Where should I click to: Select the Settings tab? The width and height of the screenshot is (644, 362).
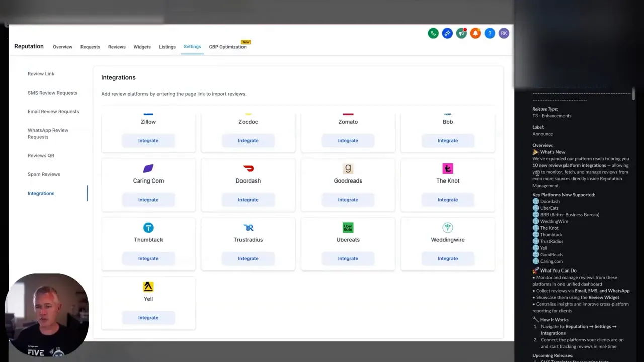tap(192, 47)
